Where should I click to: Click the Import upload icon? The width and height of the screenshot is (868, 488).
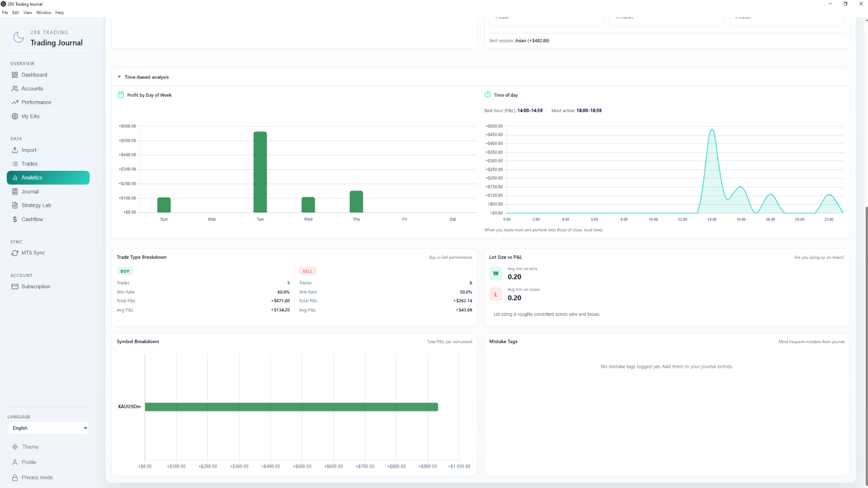(15, 150)
